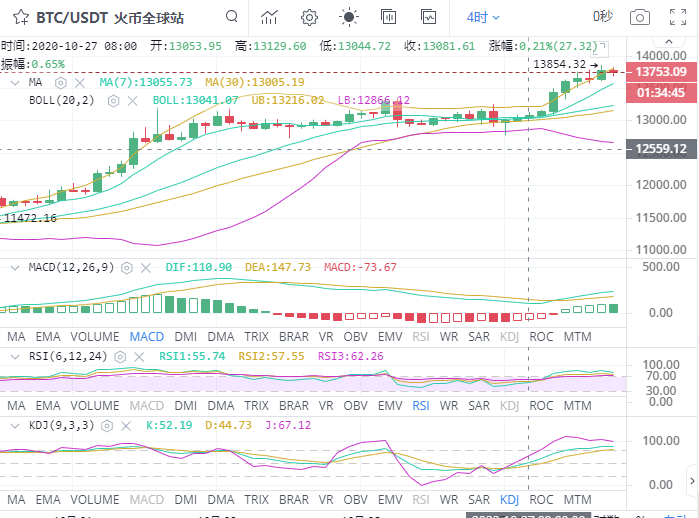Viewport: 699px width, 518px height.
Task: Collapse the KDJ(9,3,3) panel
Action: pyautogui.click(x=15, y=426)
